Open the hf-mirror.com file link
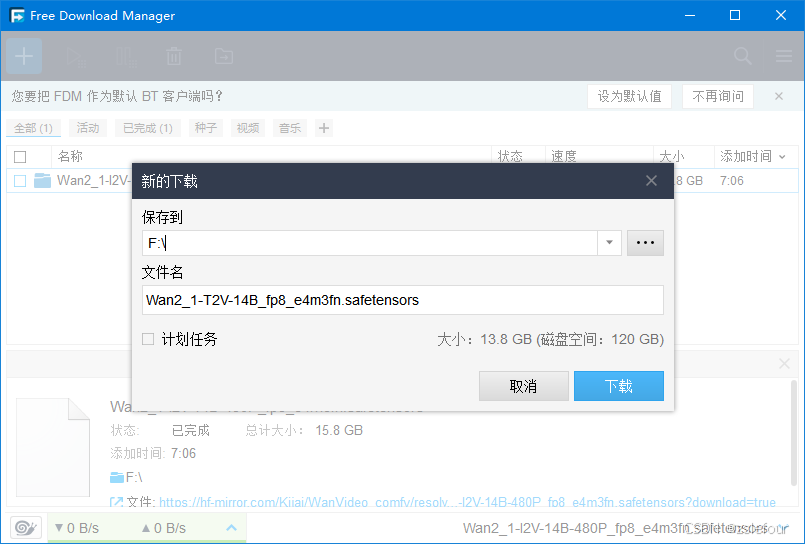This screenshot has width=805, height=544. pyautogui.click(x=467, y=502)
